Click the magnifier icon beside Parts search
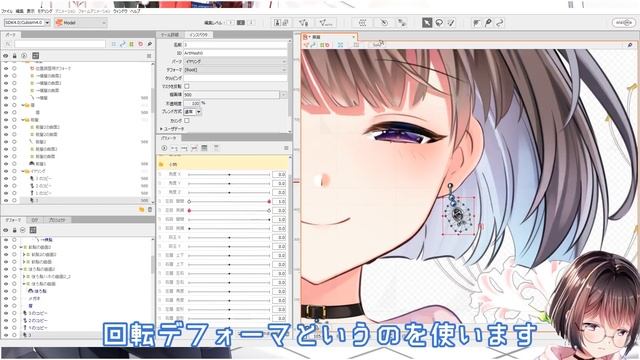640x360 pixels. [150, 44]
